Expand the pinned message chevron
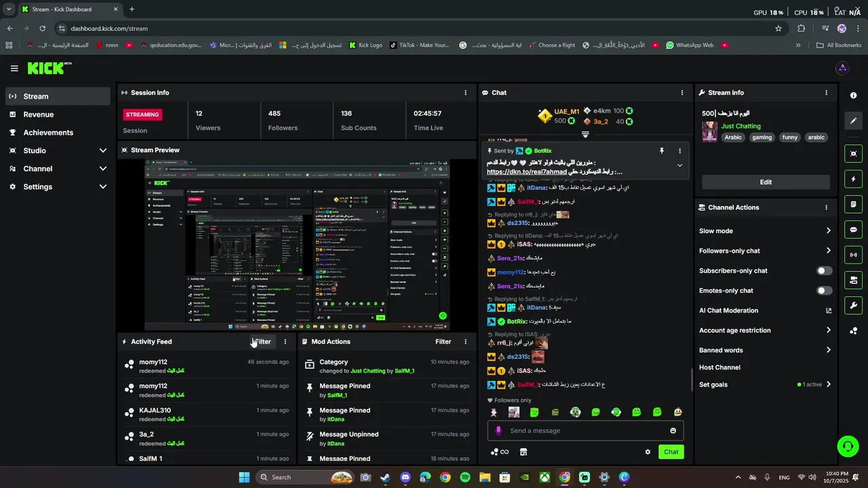This screenshot has width=868, height=488. [x=679, y=165]
